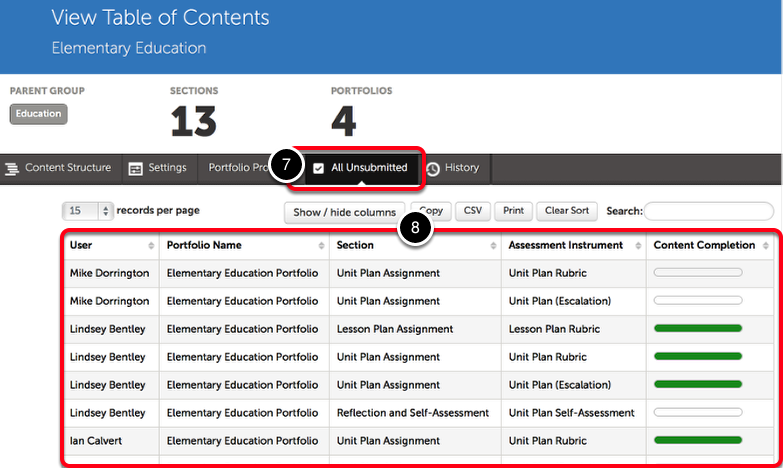Click Ian Calvert's Elementary Education Portfolio cell
Viewport: 783px width, 468px height.
pos(242,441)
